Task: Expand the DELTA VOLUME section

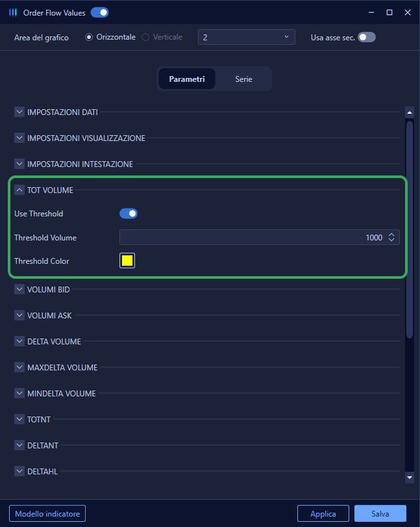Action: coord(19,341)
